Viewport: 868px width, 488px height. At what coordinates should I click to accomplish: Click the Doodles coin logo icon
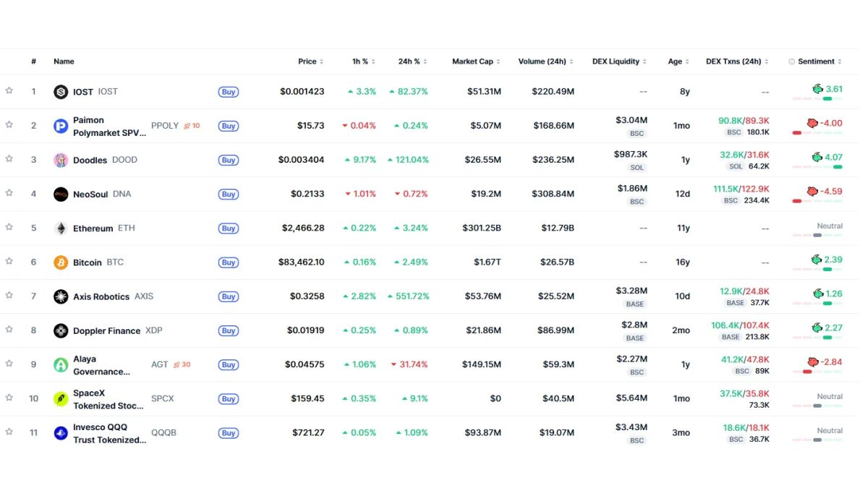(x=61, y=160)
